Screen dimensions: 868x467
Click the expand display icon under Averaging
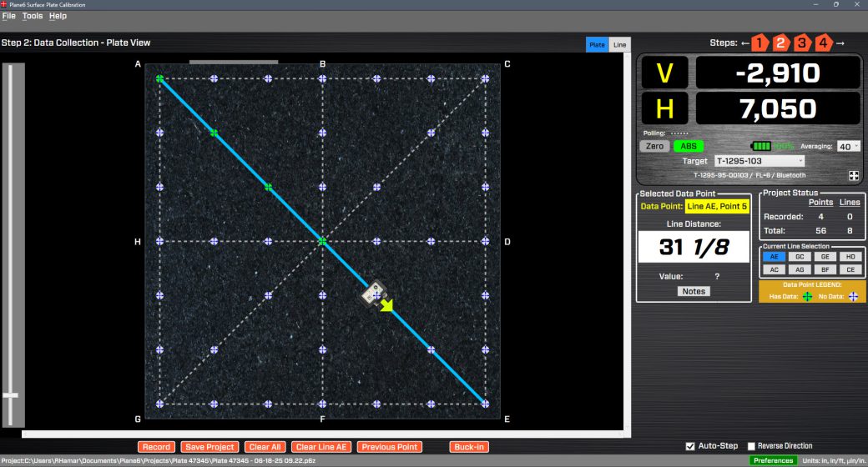(x=854, y=175)
